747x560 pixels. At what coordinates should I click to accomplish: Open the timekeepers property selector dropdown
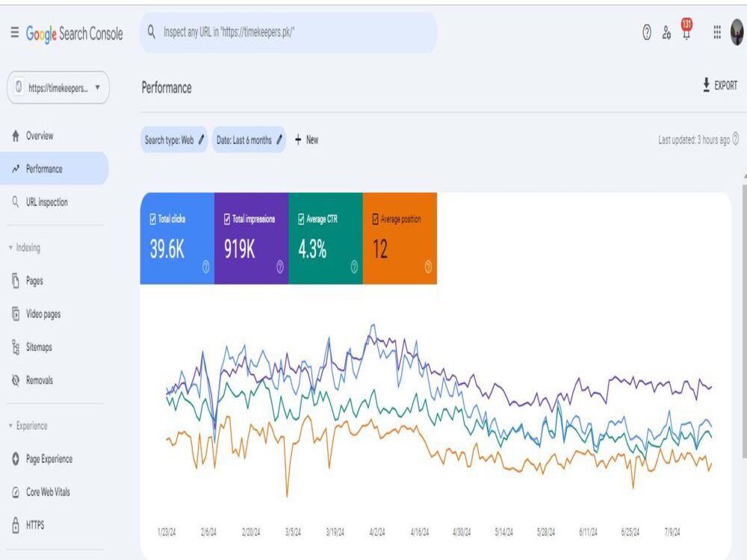(x=58, y=87)
